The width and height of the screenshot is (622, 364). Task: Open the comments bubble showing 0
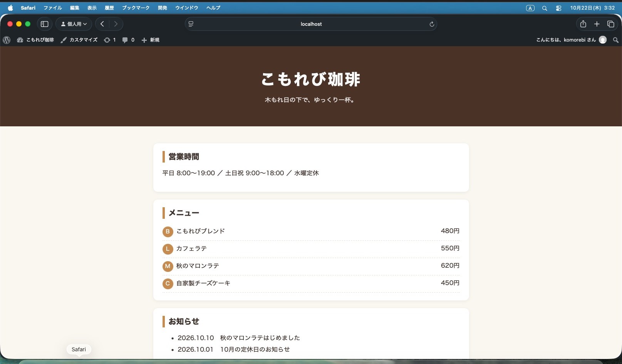128,40
